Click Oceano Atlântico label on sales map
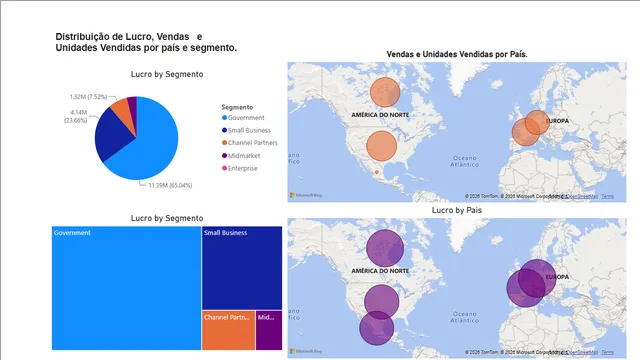 click(x=464, y=161)
